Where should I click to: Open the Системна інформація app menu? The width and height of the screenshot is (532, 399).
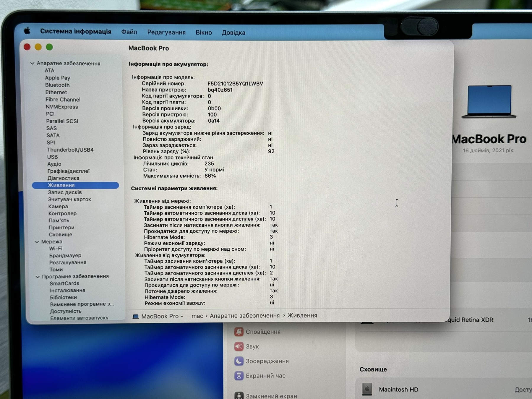76,31
